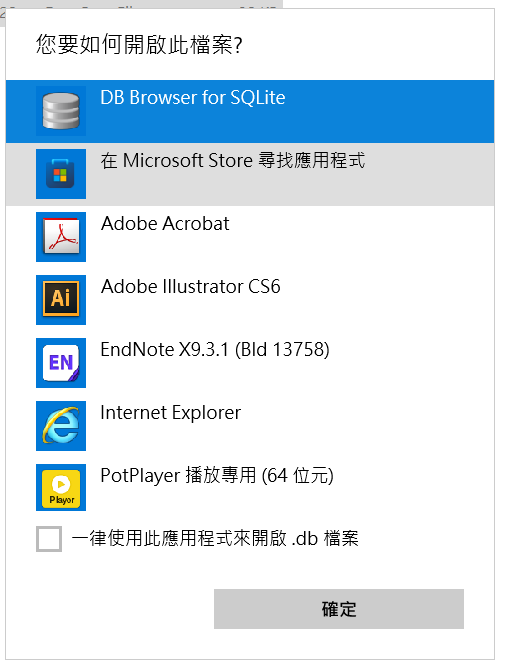
Task: Select EndNote X9.3.1 (Bld 13758) label
Action: [x=215, y=350]
